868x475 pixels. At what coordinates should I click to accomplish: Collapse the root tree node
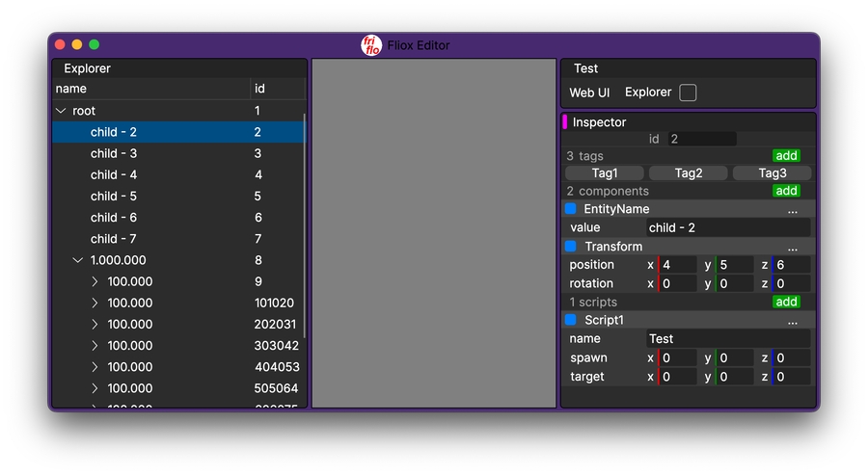[x=62, y=111]
